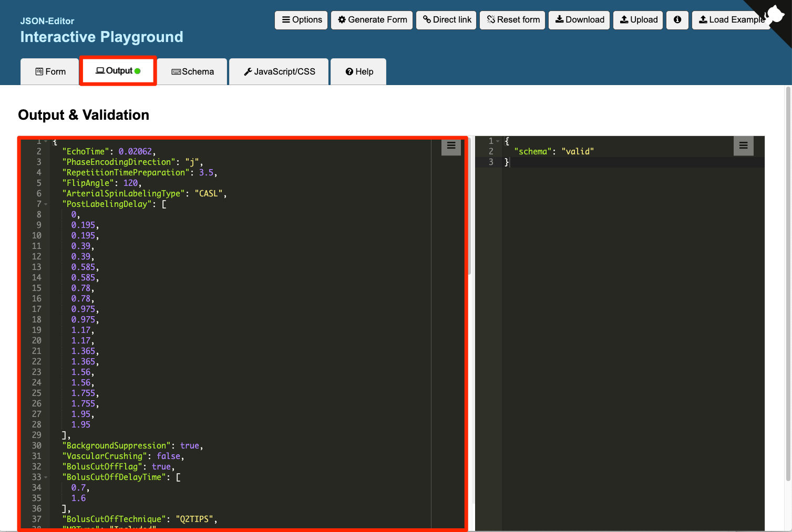Click the "RepetitionTimePreparation" line
Screen dimensions: 792x532
click(139, 172)
